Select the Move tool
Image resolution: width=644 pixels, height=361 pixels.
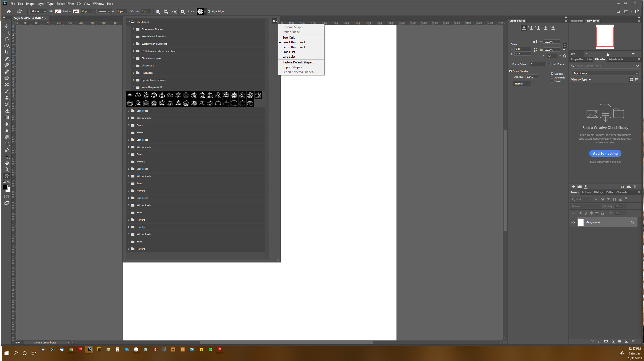point(7,26)
